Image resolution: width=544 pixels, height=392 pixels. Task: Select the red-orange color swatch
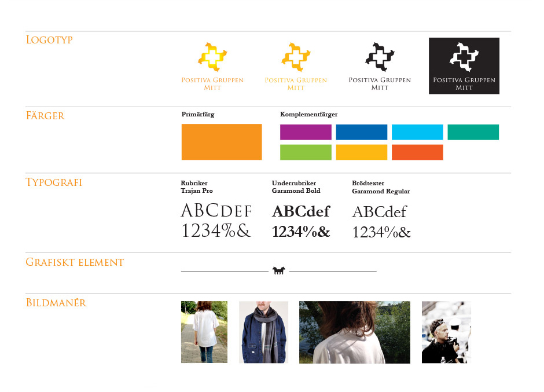(x=417, y=152)
